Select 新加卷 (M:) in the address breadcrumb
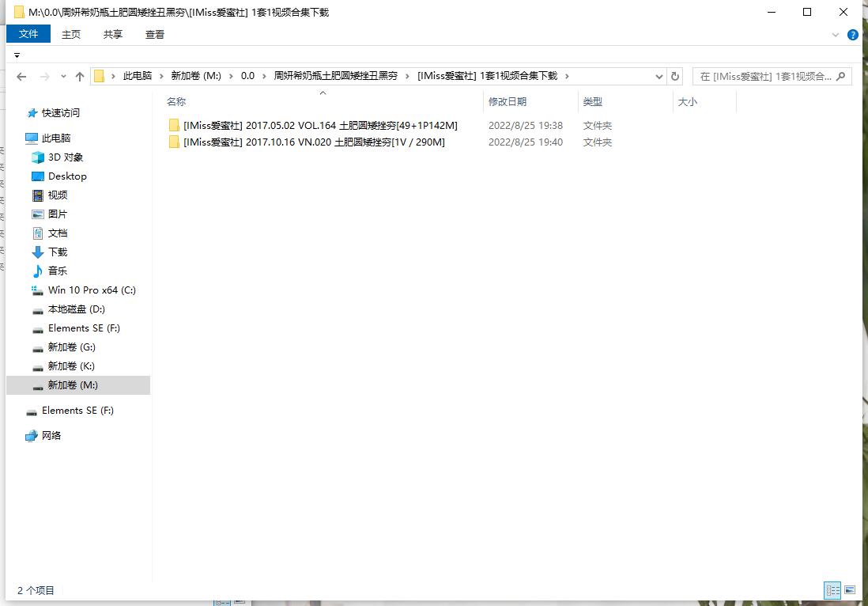 pyautogui.click(x=196, y=76)
